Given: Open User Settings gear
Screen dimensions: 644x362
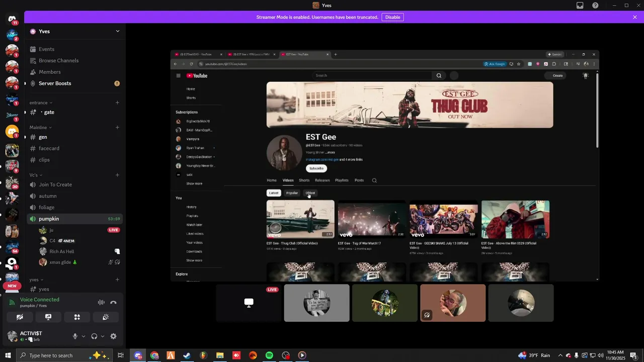Looking at the screenshot, I should pos(113,336).
